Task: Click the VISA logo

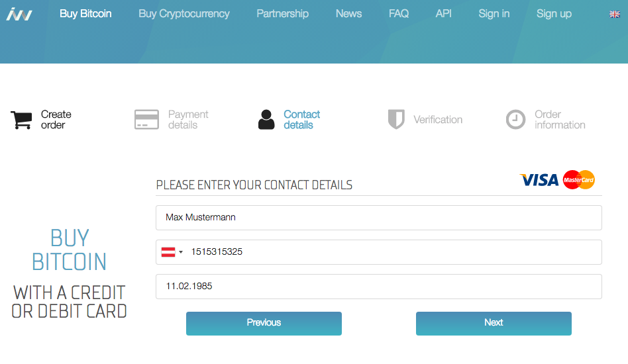Action: point(539,180)
